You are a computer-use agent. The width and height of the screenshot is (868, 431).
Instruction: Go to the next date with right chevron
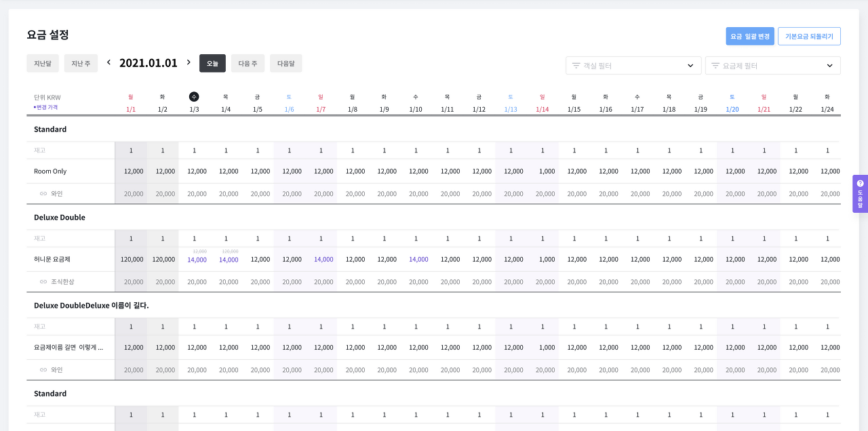[189, 62]
